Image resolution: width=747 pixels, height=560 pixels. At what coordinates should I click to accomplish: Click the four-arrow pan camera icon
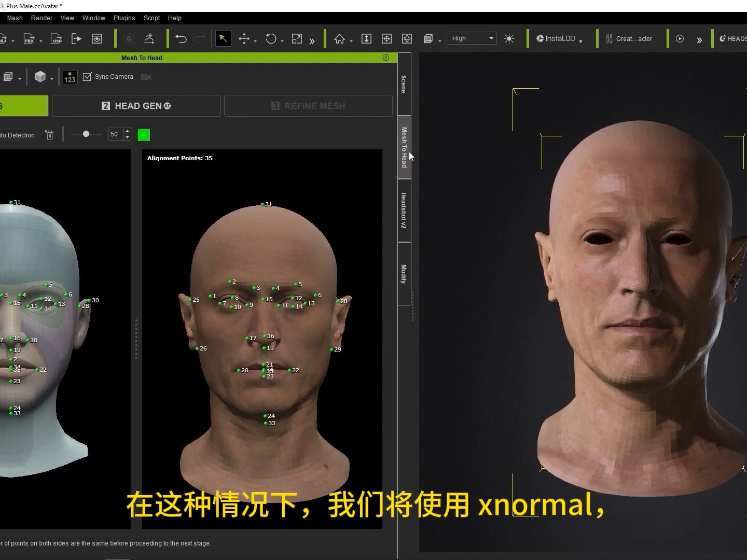(x=386, y=39)
